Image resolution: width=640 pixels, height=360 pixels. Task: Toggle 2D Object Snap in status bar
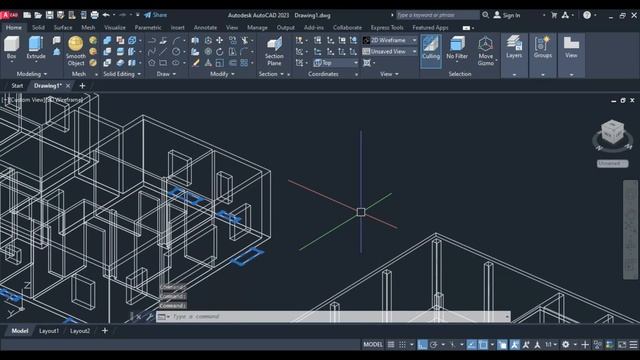[x=483, y=344]
